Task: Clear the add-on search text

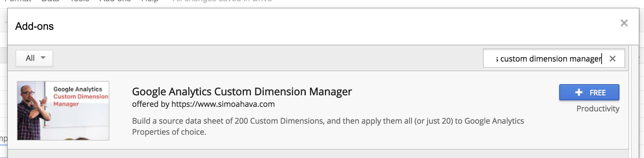Action: (x=612, y=59)
